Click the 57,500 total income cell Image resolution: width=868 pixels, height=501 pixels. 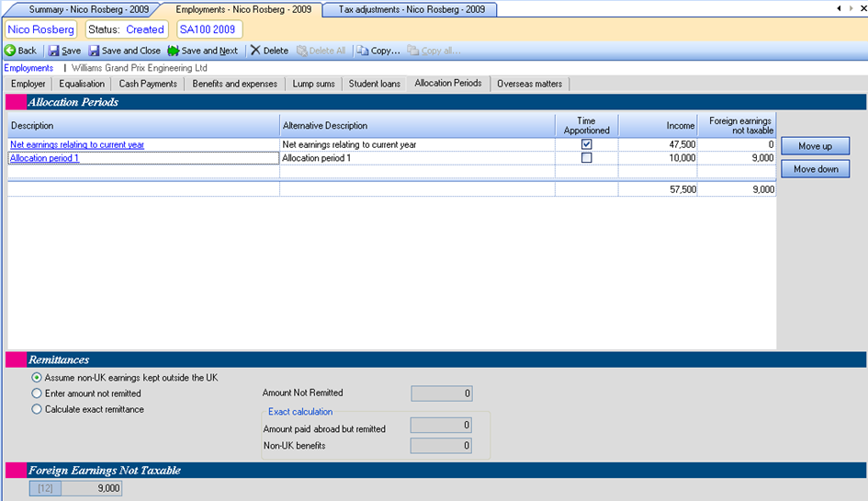coord(658,189)
